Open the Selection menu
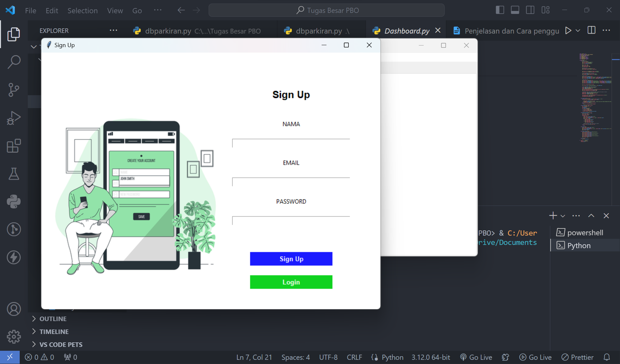This screenshot has width=620, height=364. (82, 11)
